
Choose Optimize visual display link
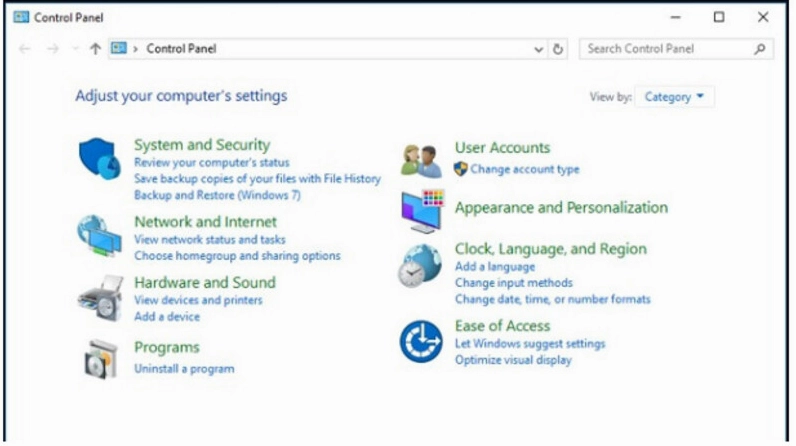click(x=513, y=360)
